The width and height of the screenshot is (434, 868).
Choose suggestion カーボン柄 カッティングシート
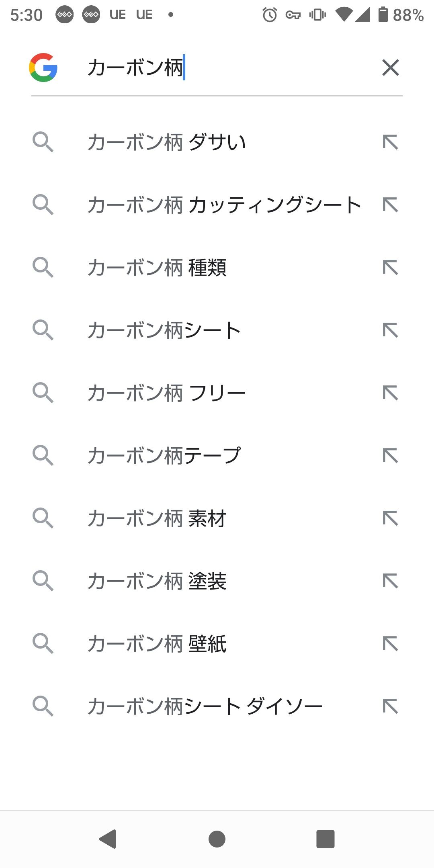click(x=224, y=205)
